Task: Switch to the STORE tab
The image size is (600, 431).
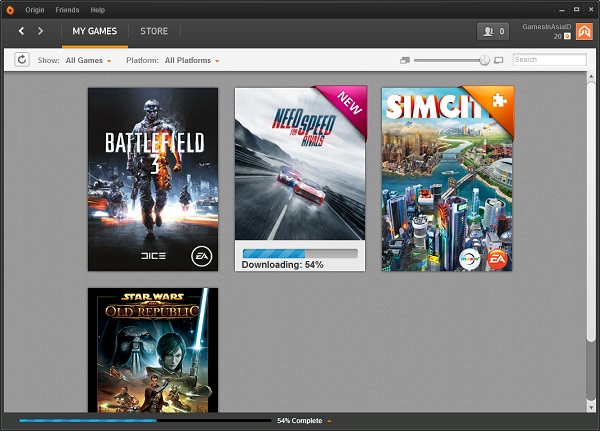Action: [154, 31]
